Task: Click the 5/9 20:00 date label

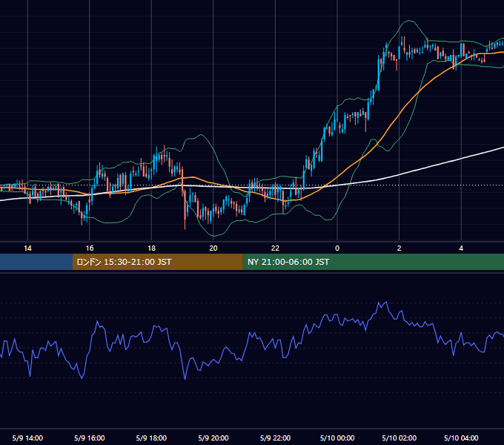Action: pos(213,438)
